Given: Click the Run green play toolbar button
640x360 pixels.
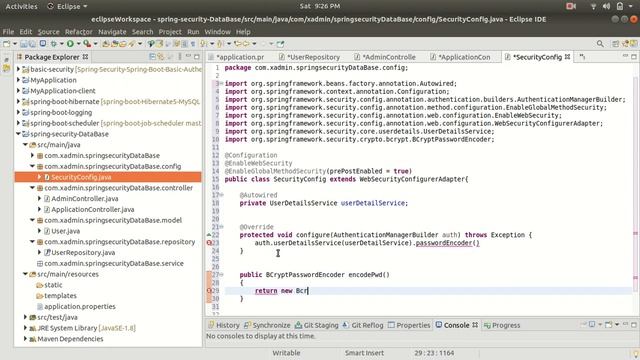Looking at the screenshot, I should 70,44.
